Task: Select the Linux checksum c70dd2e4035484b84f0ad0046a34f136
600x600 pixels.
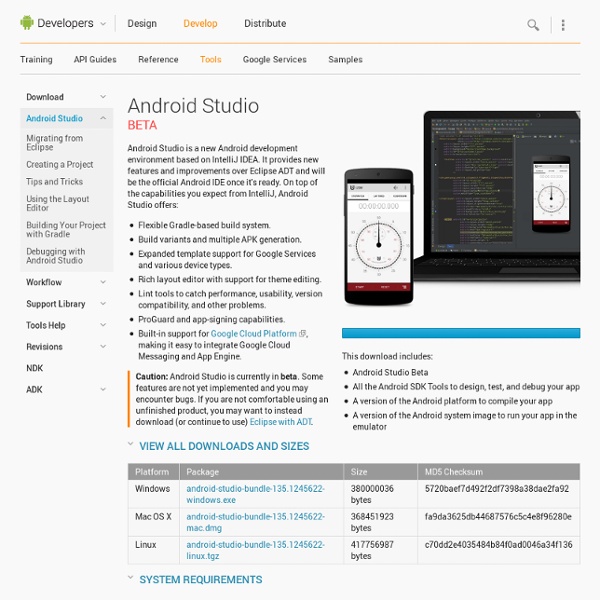Action: pyautogui.click(x=499, y=545)
